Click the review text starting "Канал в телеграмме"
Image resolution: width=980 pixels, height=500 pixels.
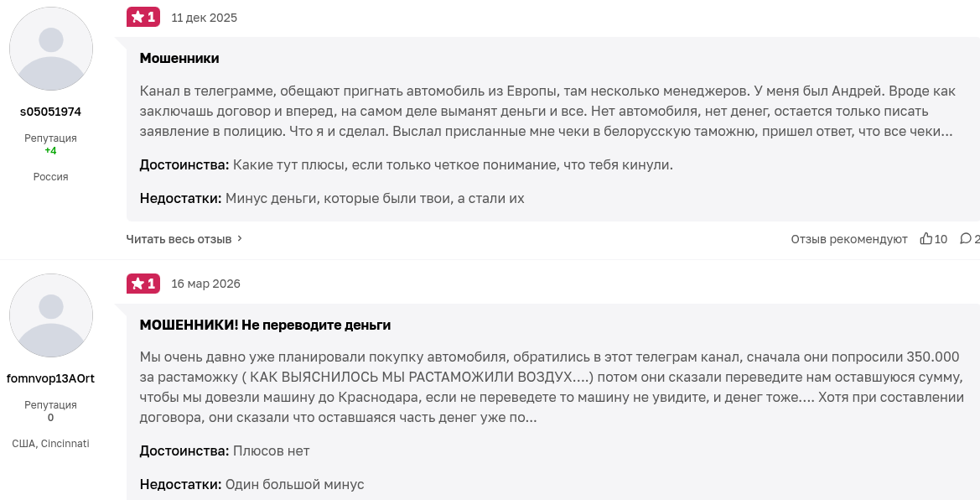click(x=545, y=111)
